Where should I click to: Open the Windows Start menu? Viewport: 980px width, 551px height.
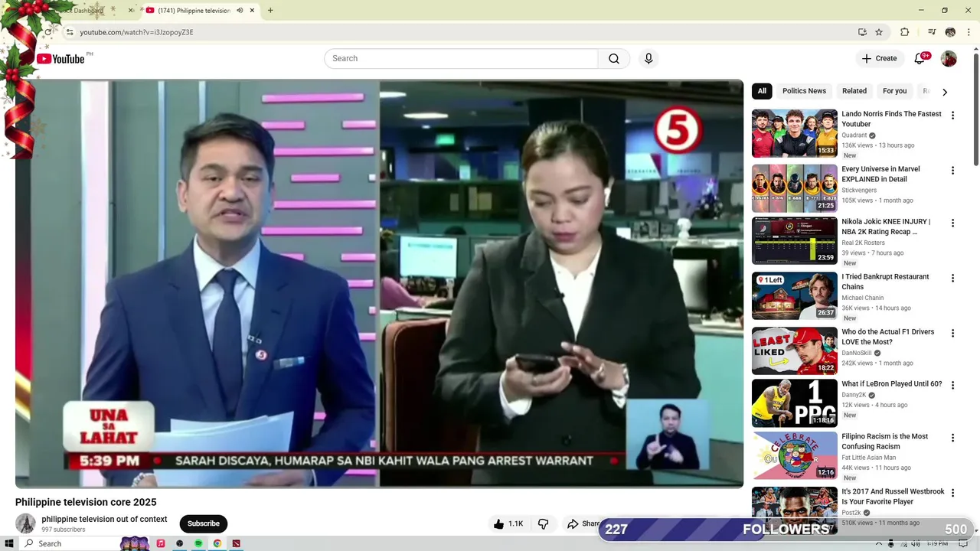pos(9,543)
